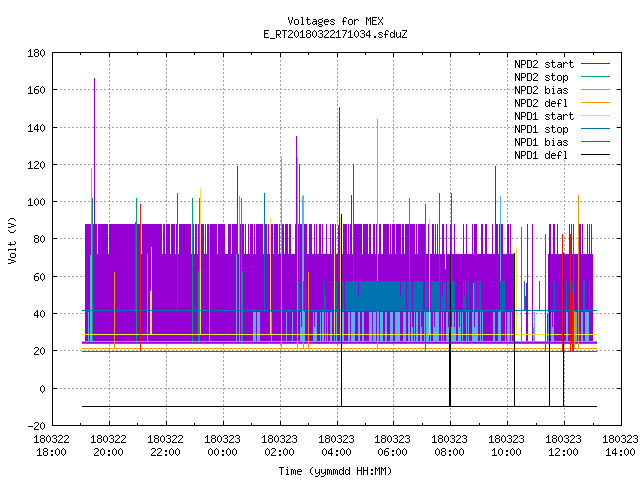Click the 140 y-axis tick value
640x480 pixels.
[x=36, y=128]
